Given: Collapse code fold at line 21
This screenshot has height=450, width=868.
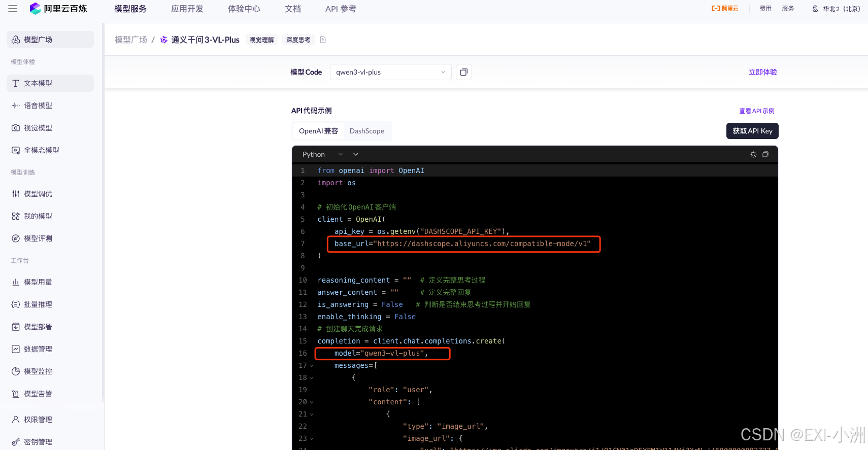Looking at the screenshot, I should click(312, 414).
